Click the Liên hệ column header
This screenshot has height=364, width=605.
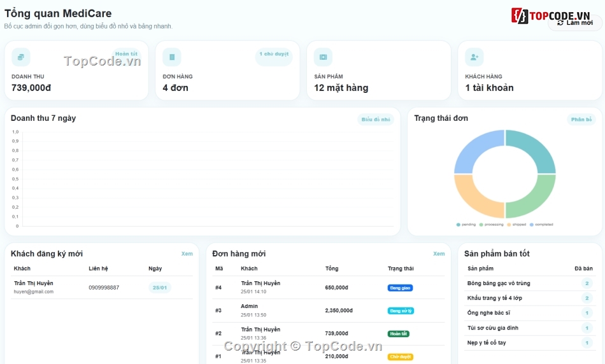pos(98,269)
